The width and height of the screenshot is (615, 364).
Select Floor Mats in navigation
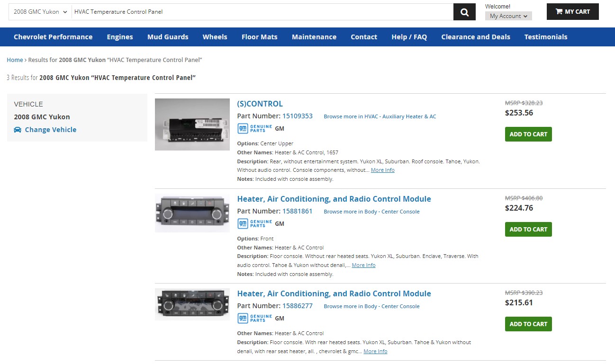tap(260, 37)
